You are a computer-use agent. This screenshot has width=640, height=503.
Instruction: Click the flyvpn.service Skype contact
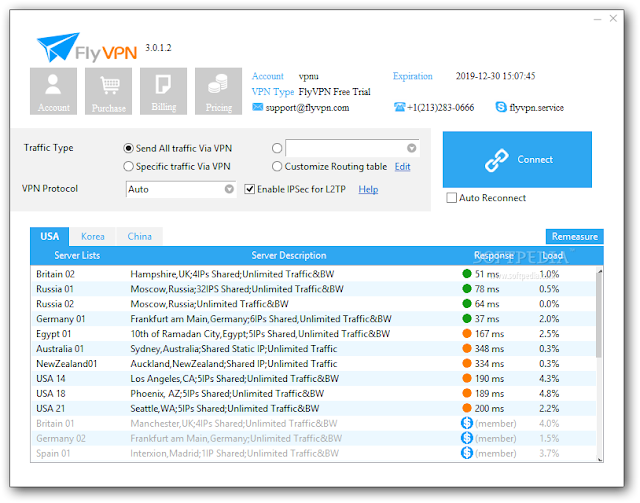click(537, 108)
